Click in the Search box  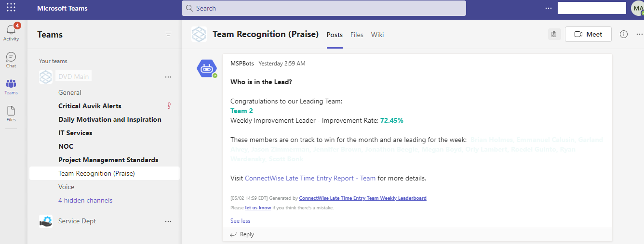(323, 8)
